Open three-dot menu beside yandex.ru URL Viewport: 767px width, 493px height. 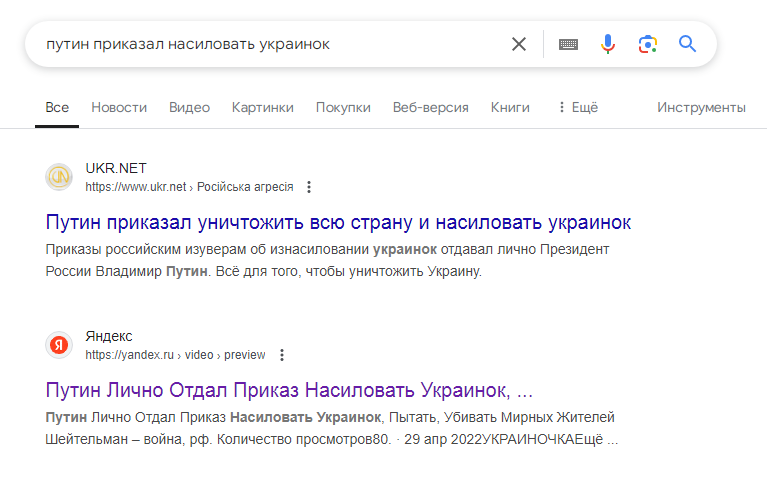click(282, 355)
